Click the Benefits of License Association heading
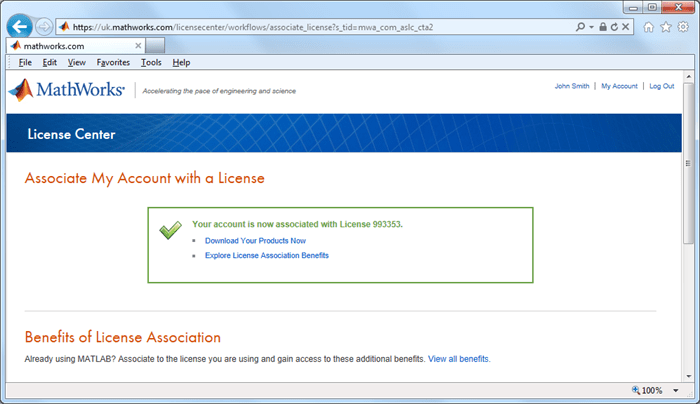This screenshot has width=700, height=404. coord(123,337)
